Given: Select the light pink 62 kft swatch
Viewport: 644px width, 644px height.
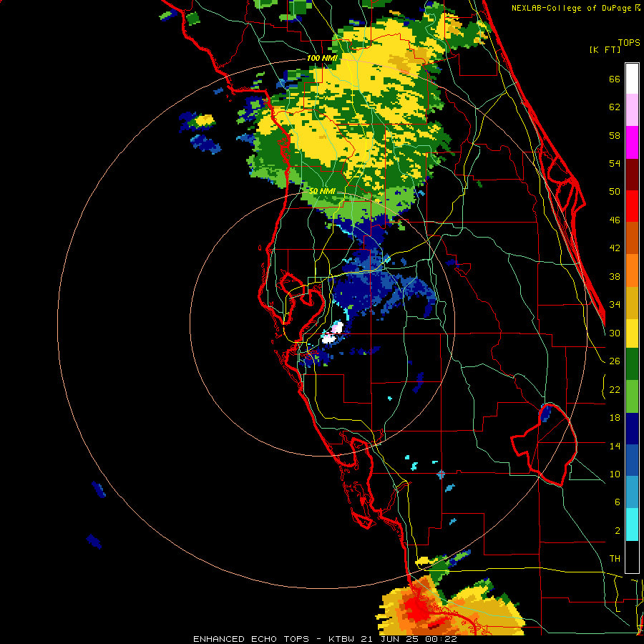Looking at the screenshot, I should pyautogui.click(x=632, y=109).
